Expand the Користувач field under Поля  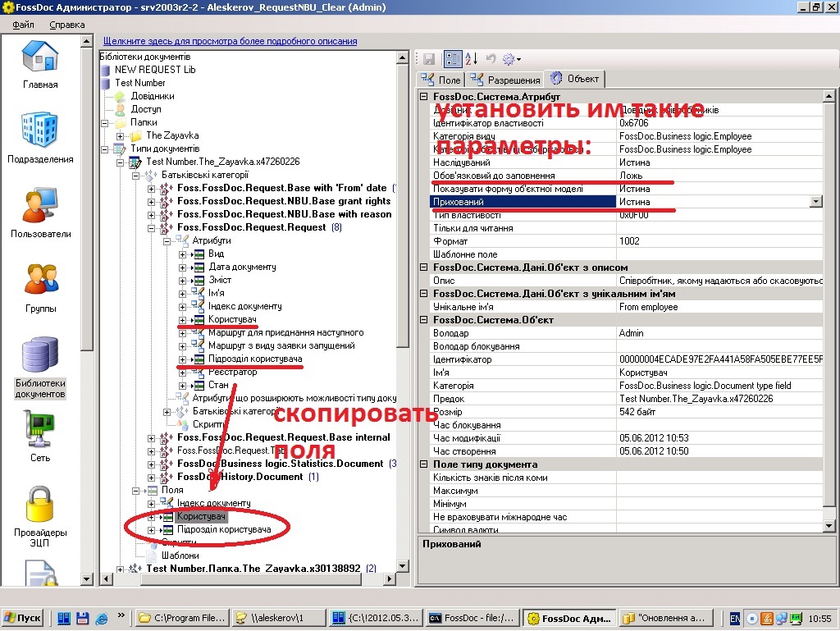point(152,517)
